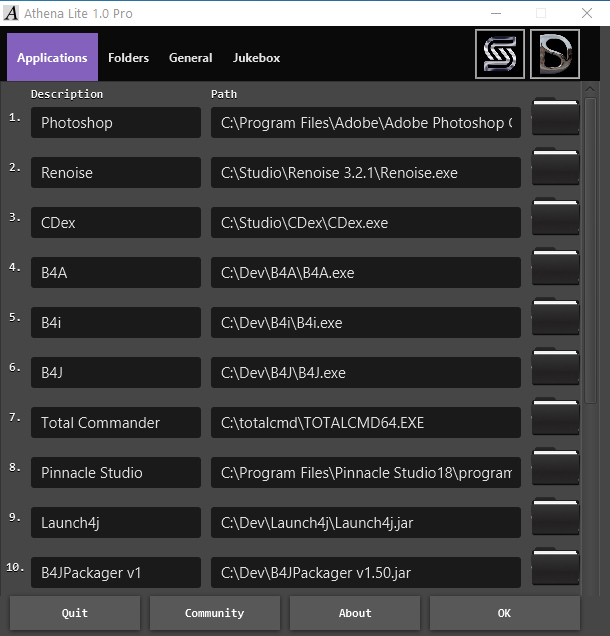Browse for the B4i application path
This screenshot has width=610, height=636.
(x=555, y=318)
